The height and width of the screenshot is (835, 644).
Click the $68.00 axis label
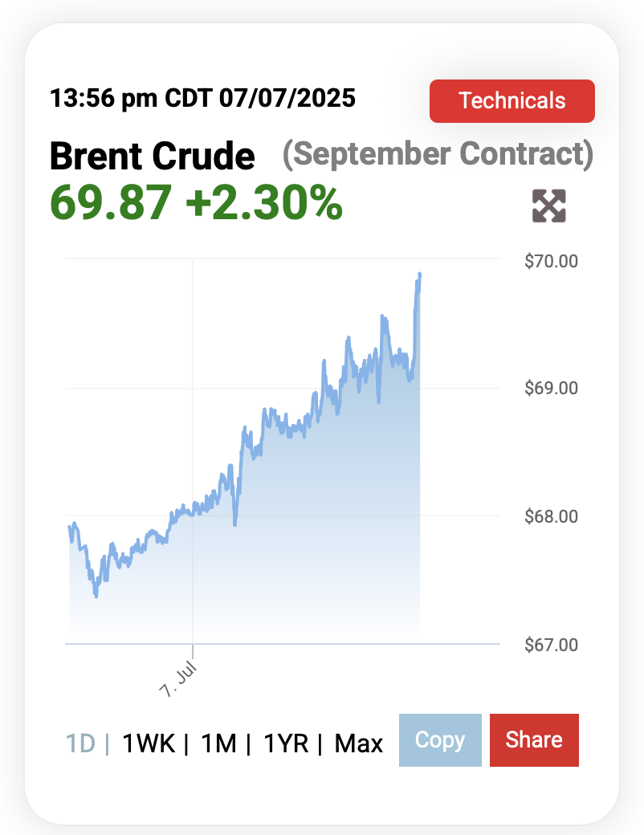click(551, 516)
